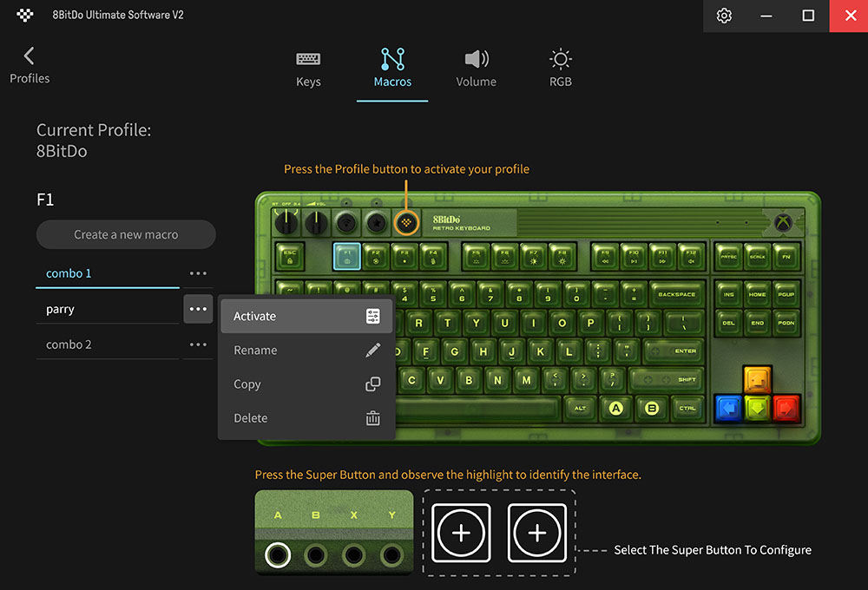The height and width of the screenshot is (590, 868).
Task: Click the Copy duplicate icon
Action: point(373,384)
